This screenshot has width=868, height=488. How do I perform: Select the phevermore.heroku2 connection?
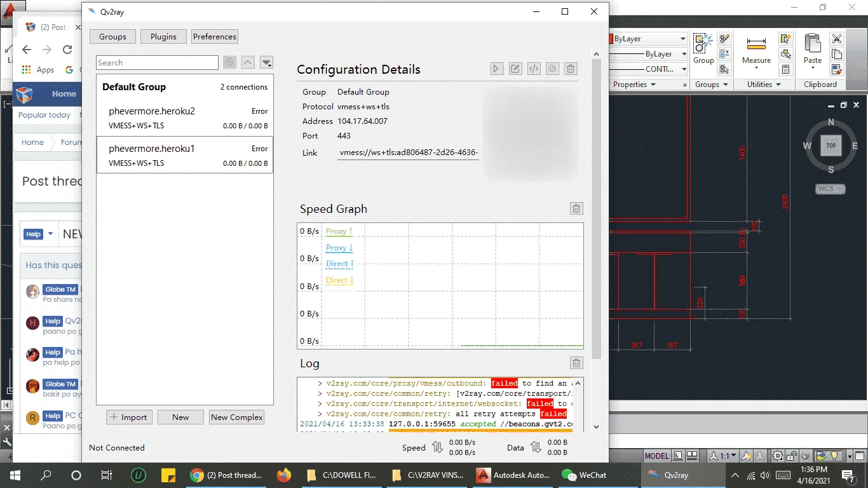(x=185, y=118)
